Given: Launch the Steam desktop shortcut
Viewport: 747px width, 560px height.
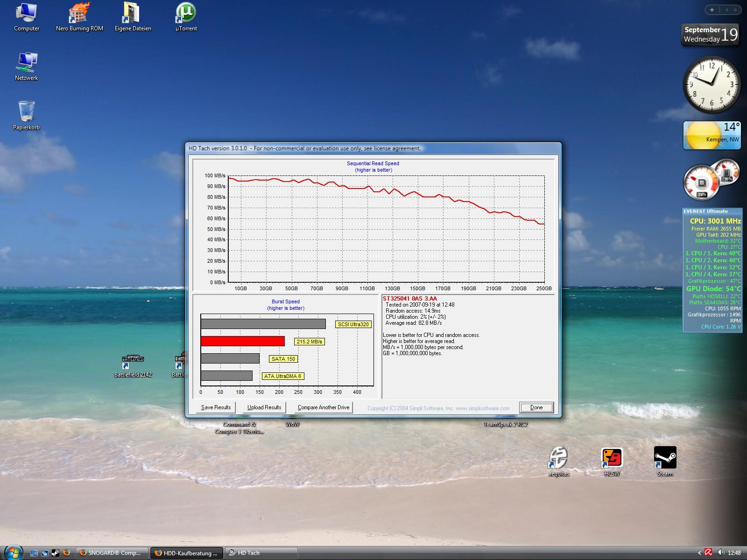Looking at the screenshot, I should pos(665,461).
